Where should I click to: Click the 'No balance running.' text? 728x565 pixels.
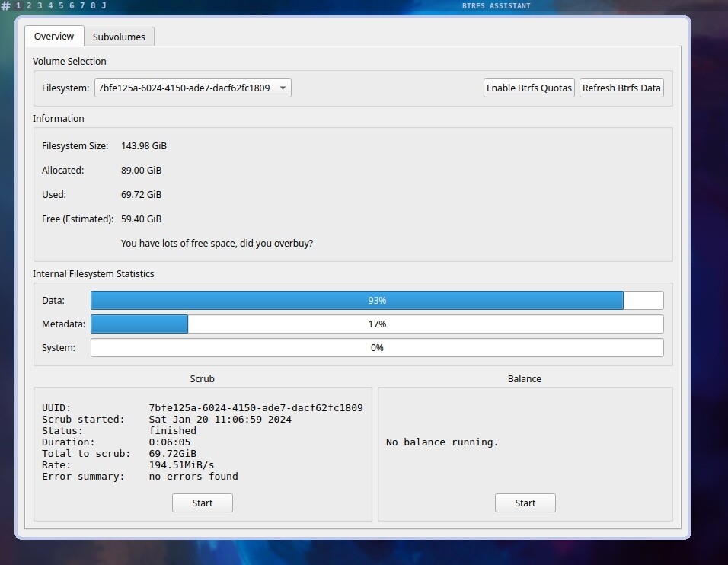pyautogui.click(x=442, y=442)
